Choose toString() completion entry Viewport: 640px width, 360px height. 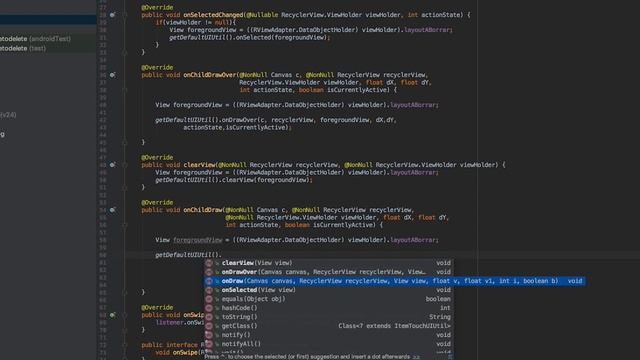[329, 317]
